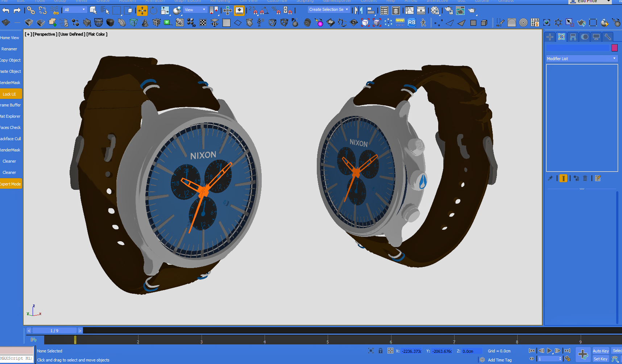
Task: Activate the Select and Move tool
Action: [x=142, y=11]
